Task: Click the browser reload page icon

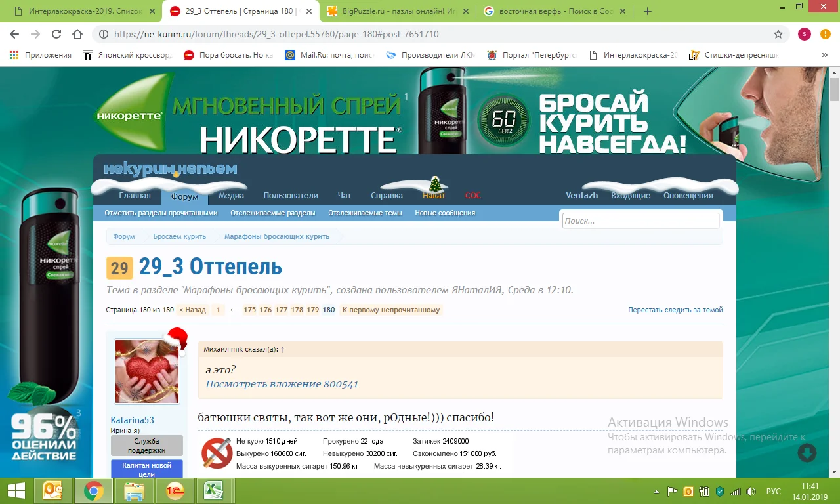Action: coord(56,34)
